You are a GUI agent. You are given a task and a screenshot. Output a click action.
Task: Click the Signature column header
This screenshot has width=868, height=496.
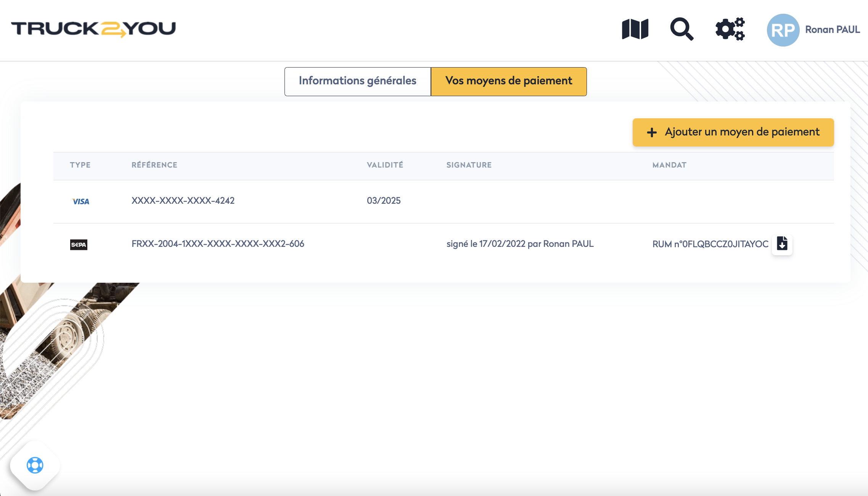(469, 165)
